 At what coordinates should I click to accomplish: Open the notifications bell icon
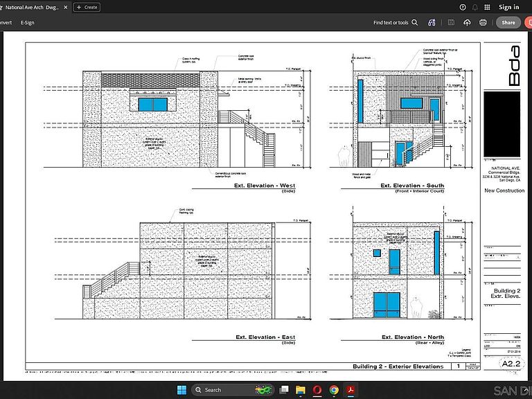coord(475,7)
